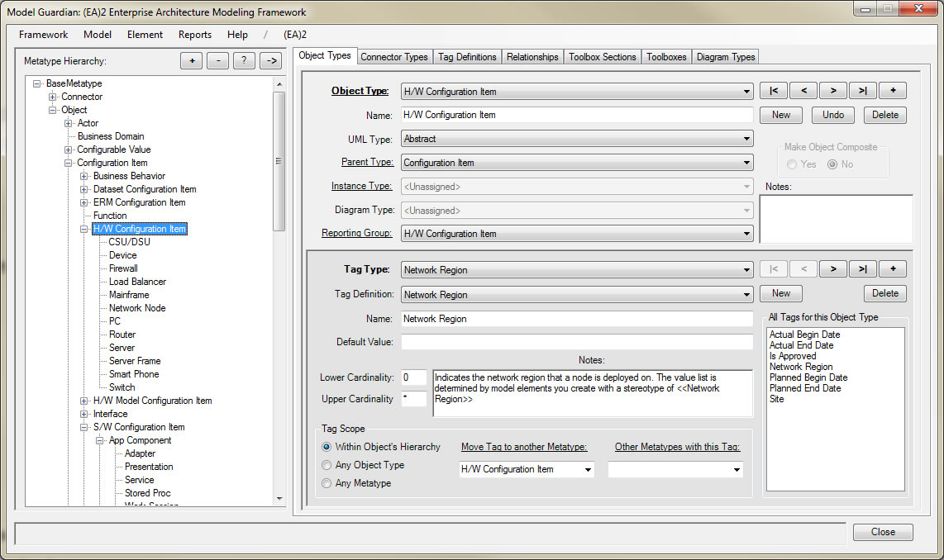Image resolution: width=944 pixels, height=560 pixels.
Task: Open the Tag Type dropdown
Action: (x=746, y=270)
